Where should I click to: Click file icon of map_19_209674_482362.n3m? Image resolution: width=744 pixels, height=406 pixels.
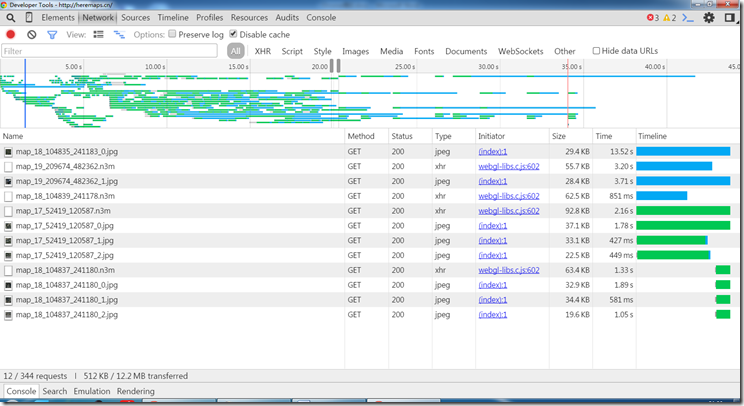(8, 166)
